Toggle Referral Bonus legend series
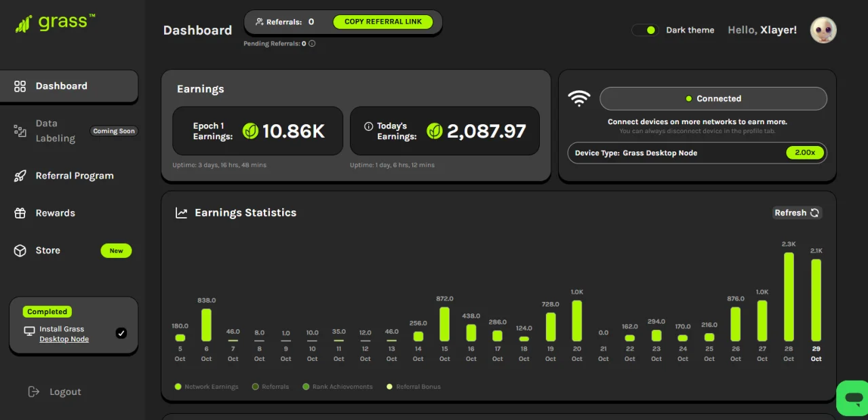This screenshot has height=420, width=868. click(x=414, y=387)
